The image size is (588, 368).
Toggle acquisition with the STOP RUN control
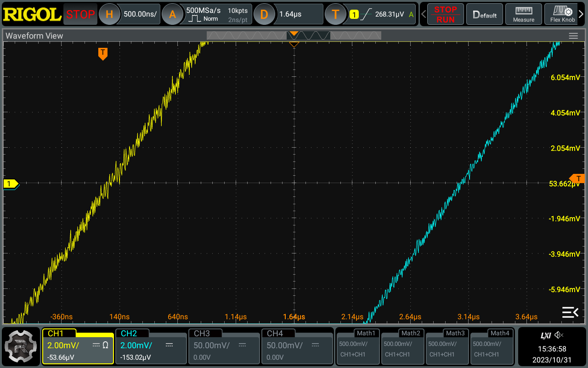click(x=445, y=14)
